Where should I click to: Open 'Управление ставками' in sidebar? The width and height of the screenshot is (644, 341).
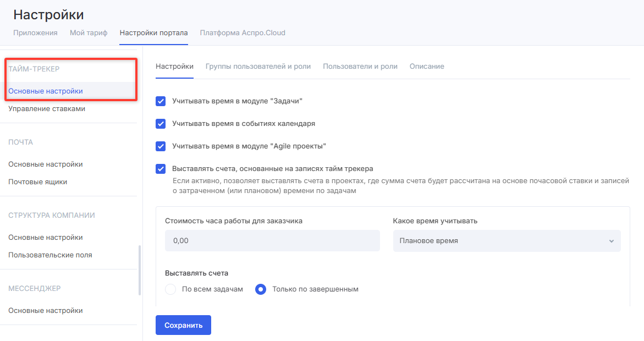pyautogui.click(x=47, y=109)
